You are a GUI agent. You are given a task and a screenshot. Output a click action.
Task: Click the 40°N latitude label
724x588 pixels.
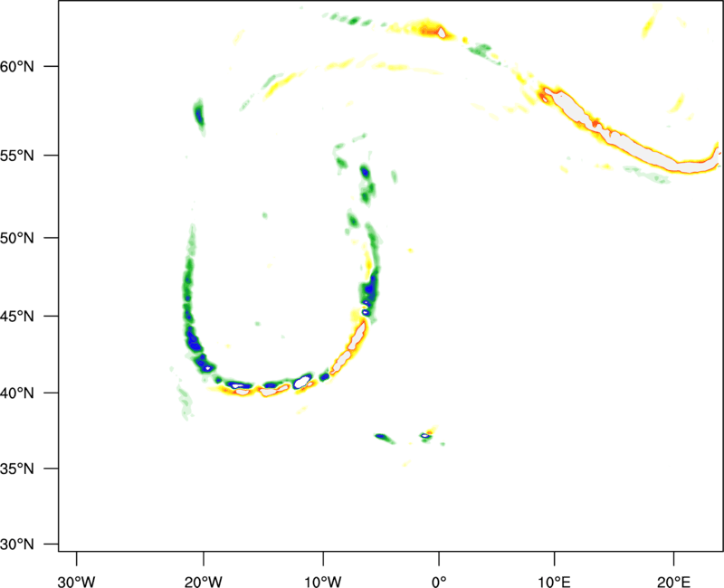(17, 394)
